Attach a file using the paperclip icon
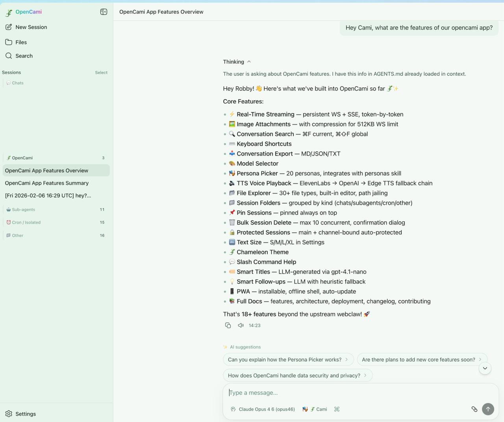Screen dimensions: 504x422 (x=474, y=409)
